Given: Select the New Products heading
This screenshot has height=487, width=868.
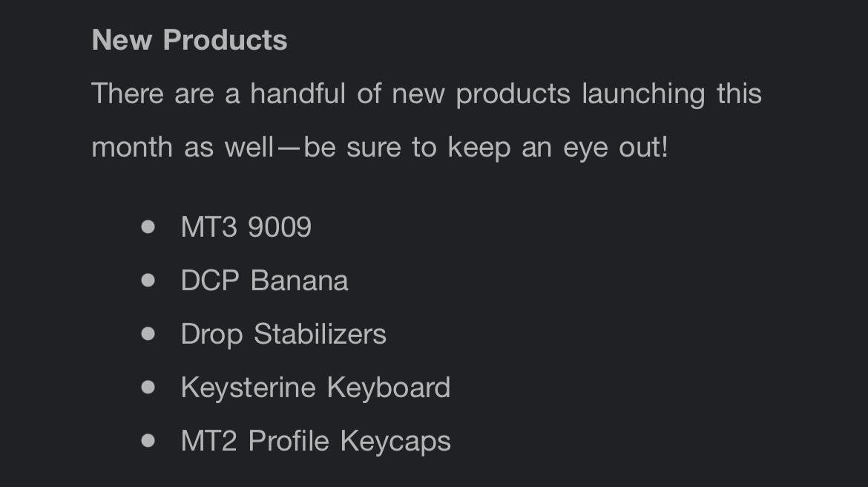Looking at the screenshot, I should point(189,40).
